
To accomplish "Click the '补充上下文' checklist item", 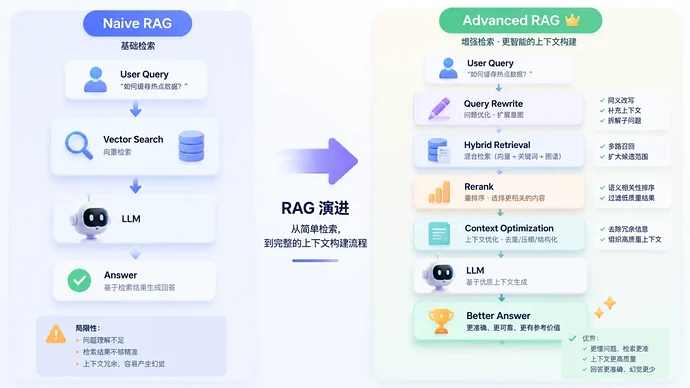I will pos(624,110).
